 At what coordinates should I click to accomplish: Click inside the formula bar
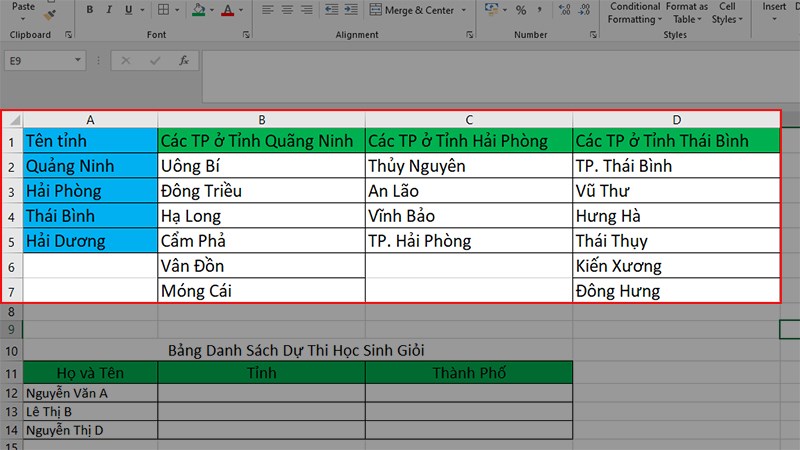pos(501,77)
